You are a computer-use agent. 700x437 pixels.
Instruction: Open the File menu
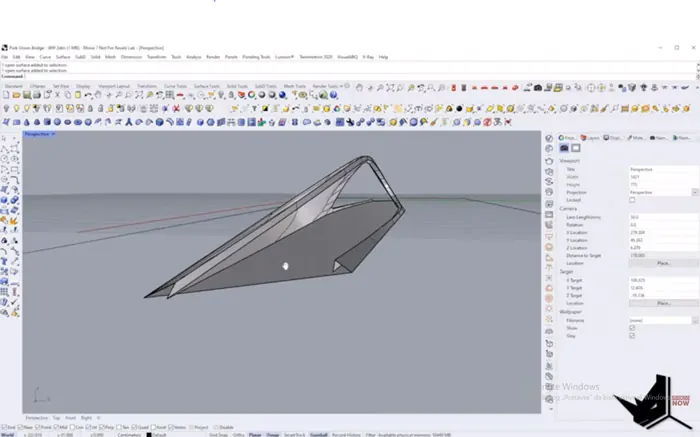click(x=4, y=57)
